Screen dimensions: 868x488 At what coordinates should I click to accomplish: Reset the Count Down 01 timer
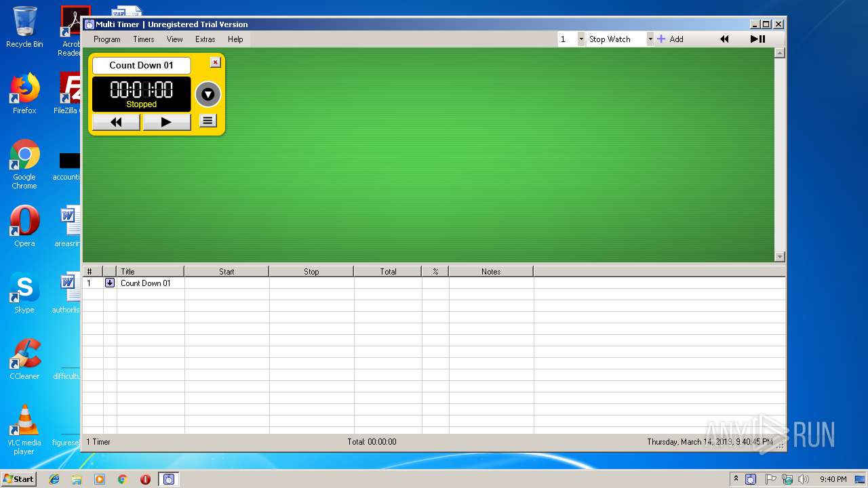coord(116,122)
